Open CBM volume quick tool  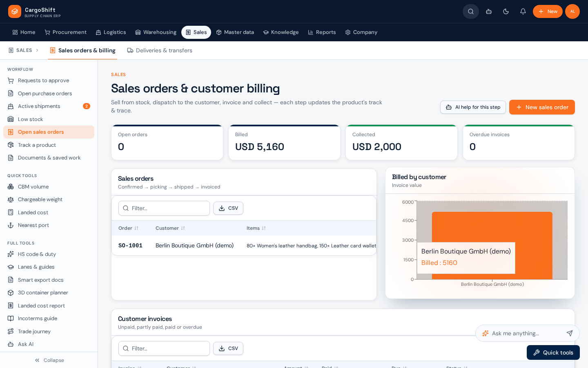(49, 187)
